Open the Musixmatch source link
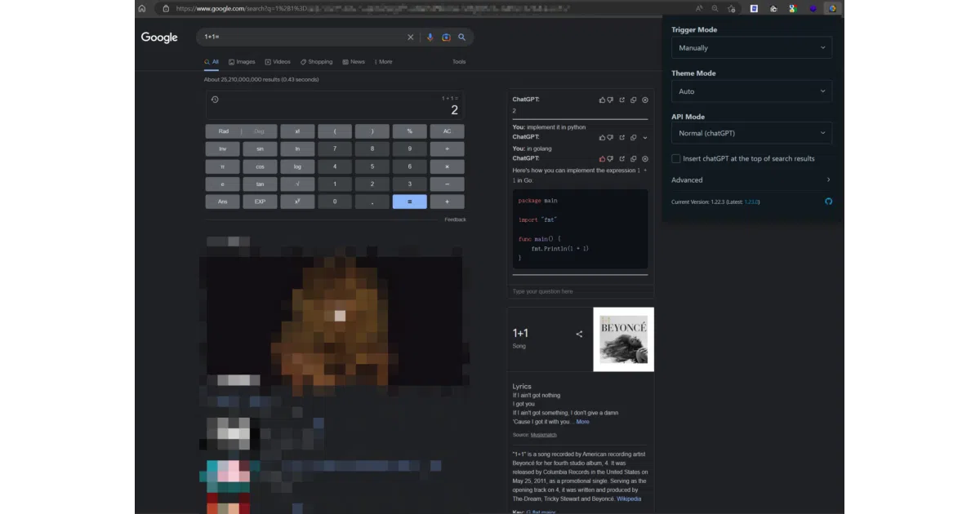This screenshot has height=514, width=980. click(543, 435)
